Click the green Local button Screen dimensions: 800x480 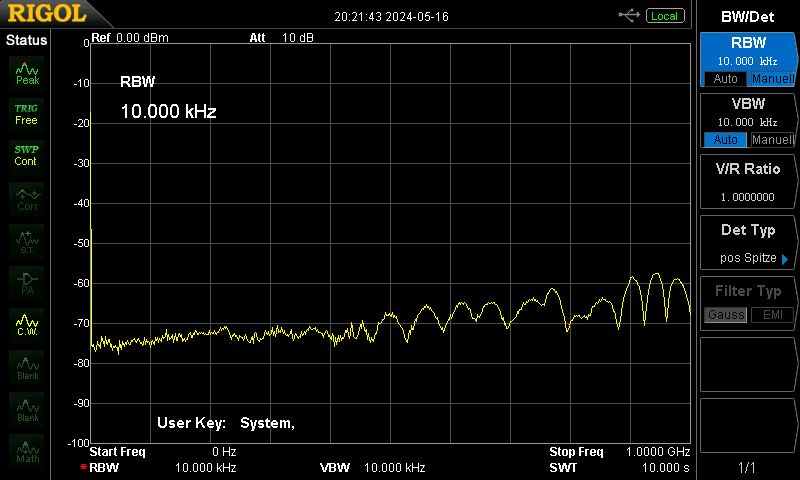(x=665, y=16)
